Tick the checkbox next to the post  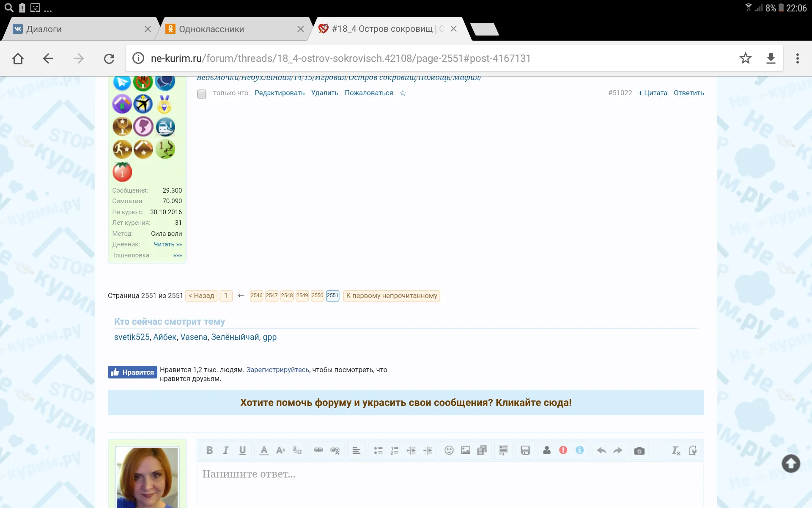pos(201,94)
